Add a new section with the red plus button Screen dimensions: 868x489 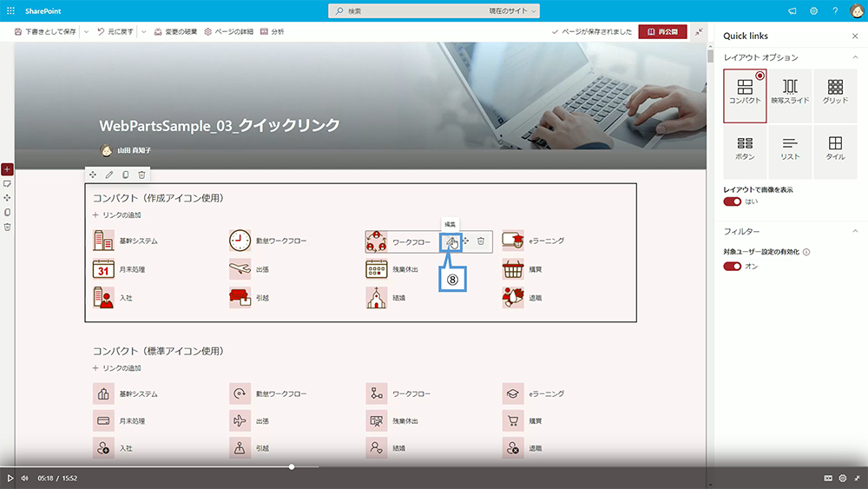pos(7,169)
